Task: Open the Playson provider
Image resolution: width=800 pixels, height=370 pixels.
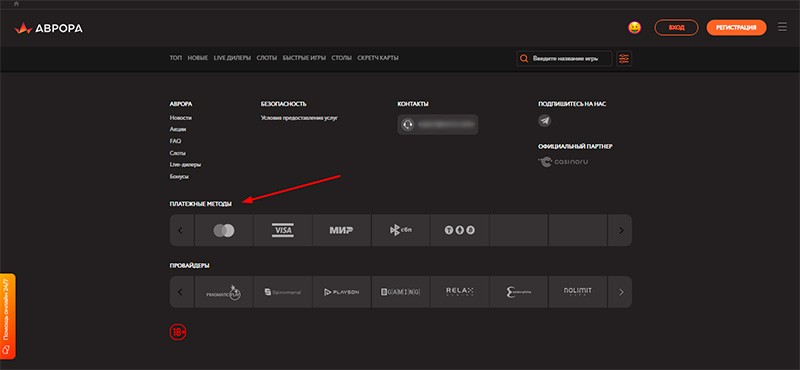Action: coord(341,292)
